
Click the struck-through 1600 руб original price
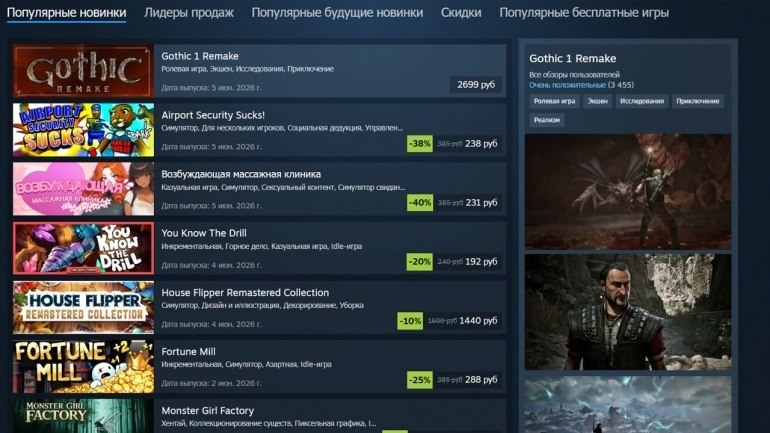pyautogui.click(x=442, y=321)
